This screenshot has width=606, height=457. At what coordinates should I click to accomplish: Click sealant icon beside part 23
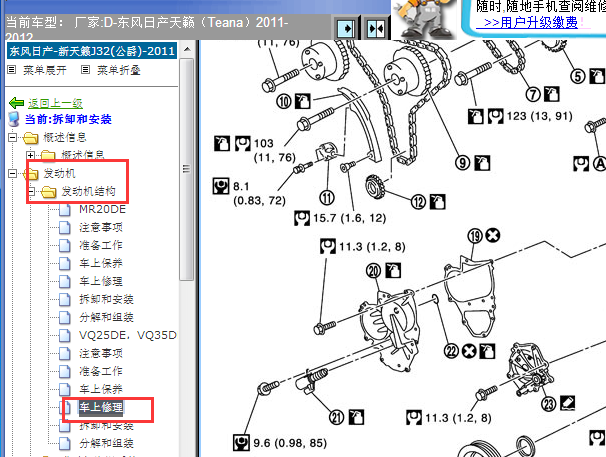(x=567, y=403)
